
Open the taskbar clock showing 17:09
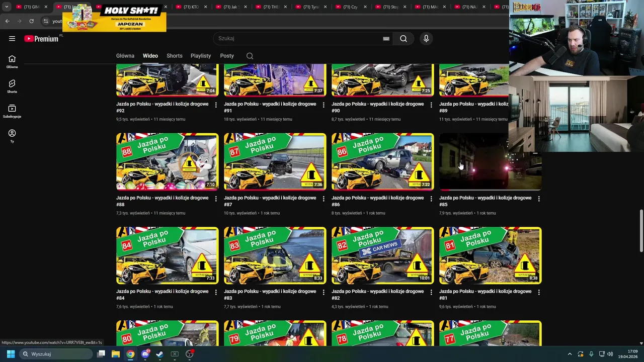click(x=628, y=354)
